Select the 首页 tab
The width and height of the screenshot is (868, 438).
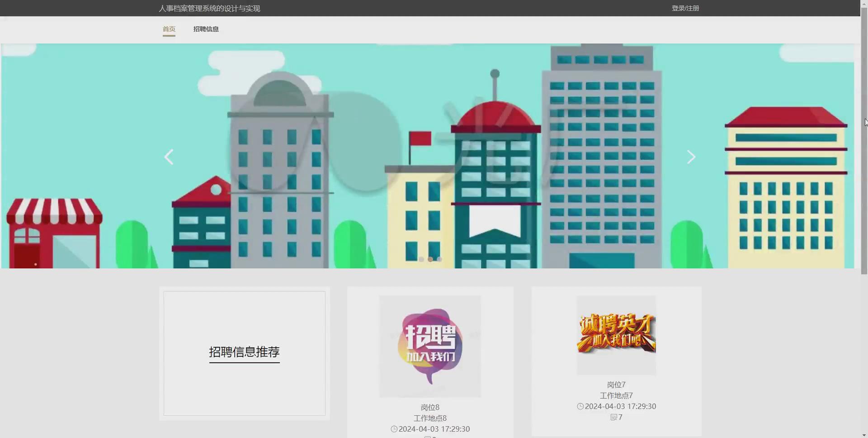coord(169,29)
